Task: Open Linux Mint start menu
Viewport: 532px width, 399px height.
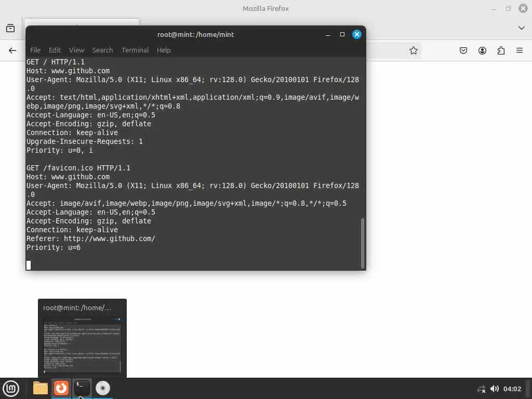Action: (11, 389)
